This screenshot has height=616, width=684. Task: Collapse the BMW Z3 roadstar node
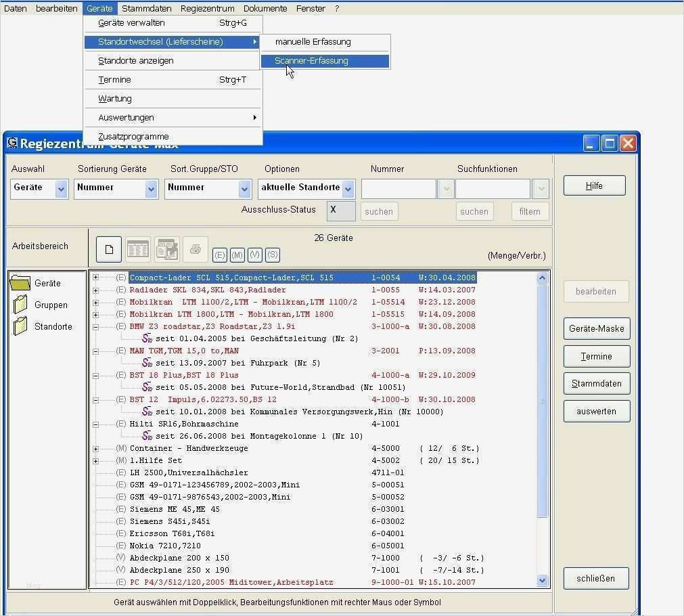[95, 327]
